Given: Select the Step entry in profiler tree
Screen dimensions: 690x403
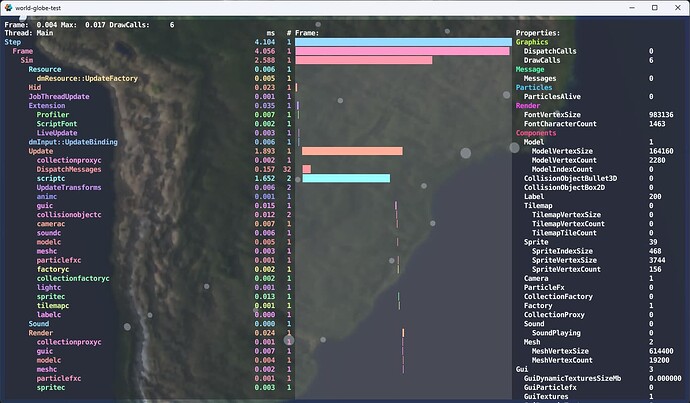Looking at the screenshot, I should [12, 42].
